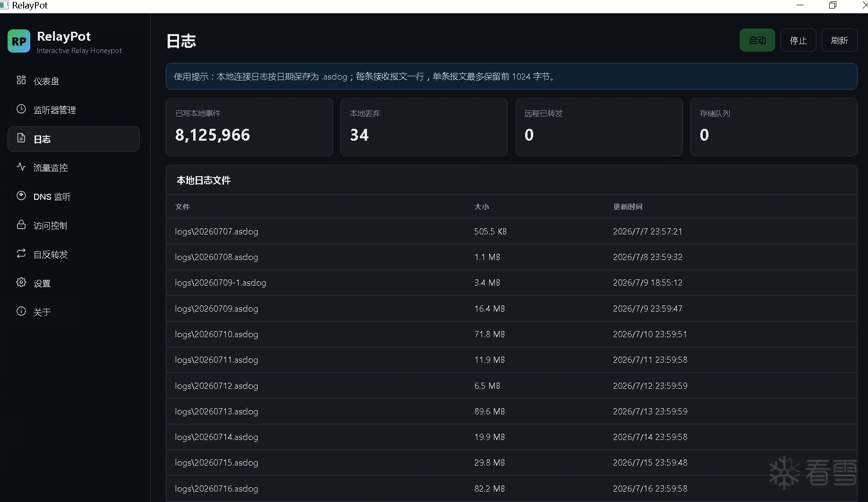The width and height of the screenshot is (868, 502).
Task: Click the dashboard grid icon beside 仪表盘
Action: pyautogui.click(x=21, y=80)
